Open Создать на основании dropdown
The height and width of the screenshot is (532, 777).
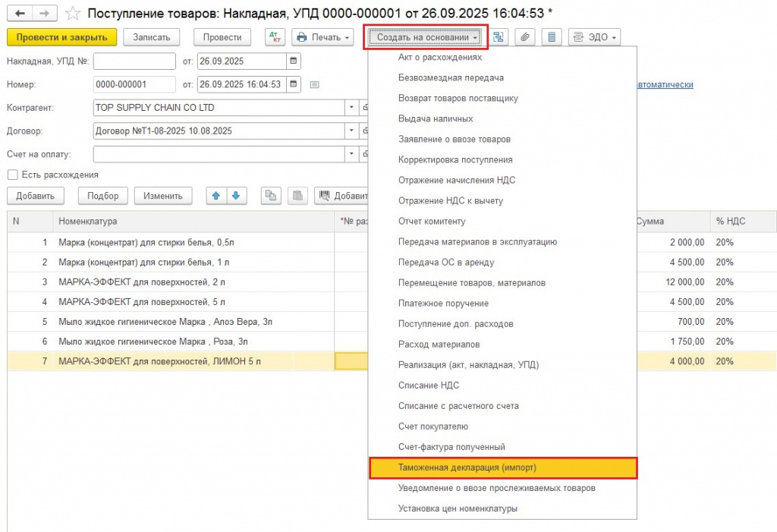426,37
